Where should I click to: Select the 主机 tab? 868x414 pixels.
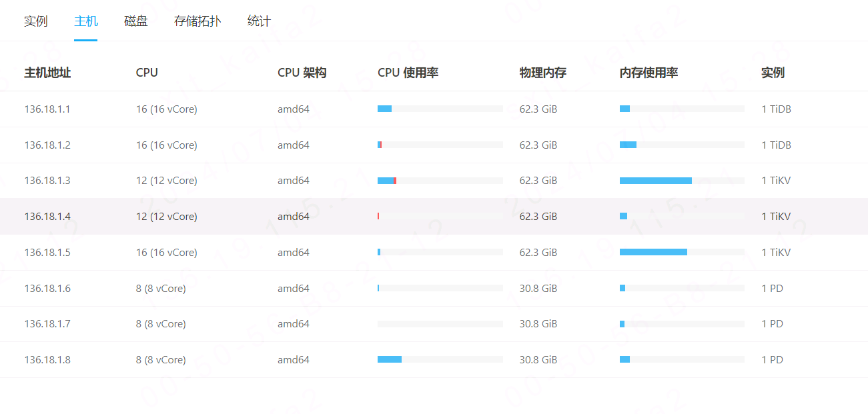point(86,21)
